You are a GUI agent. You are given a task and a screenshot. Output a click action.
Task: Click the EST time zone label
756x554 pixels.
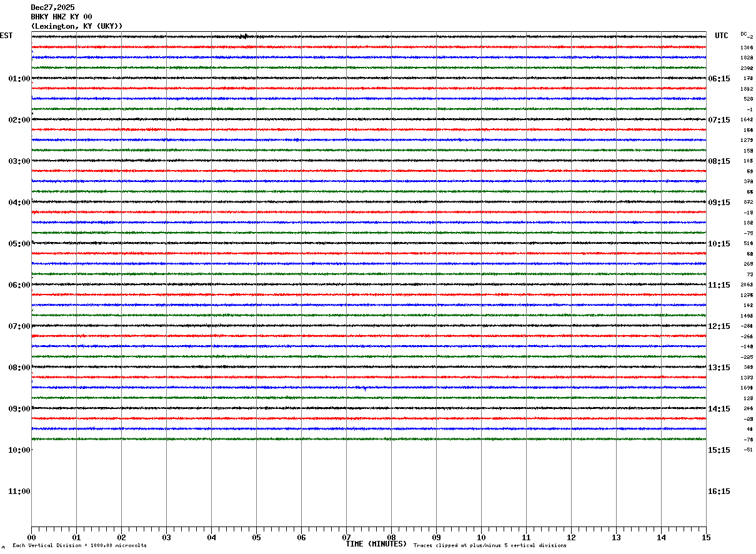(6, 36)
